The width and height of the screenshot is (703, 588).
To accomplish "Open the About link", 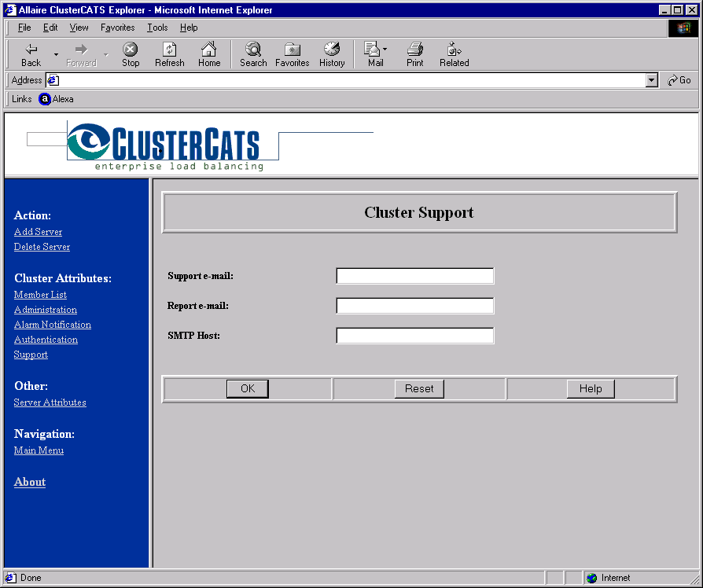I will coord(30,482).
